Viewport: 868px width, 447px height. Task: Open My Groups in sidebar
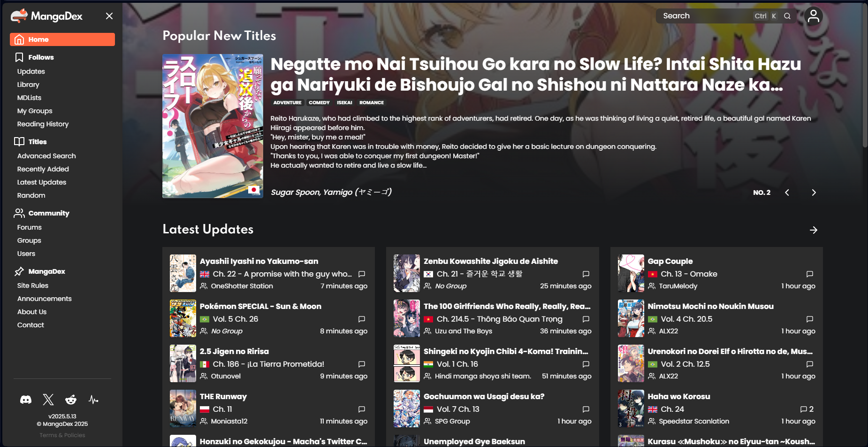tap(35, 111)
